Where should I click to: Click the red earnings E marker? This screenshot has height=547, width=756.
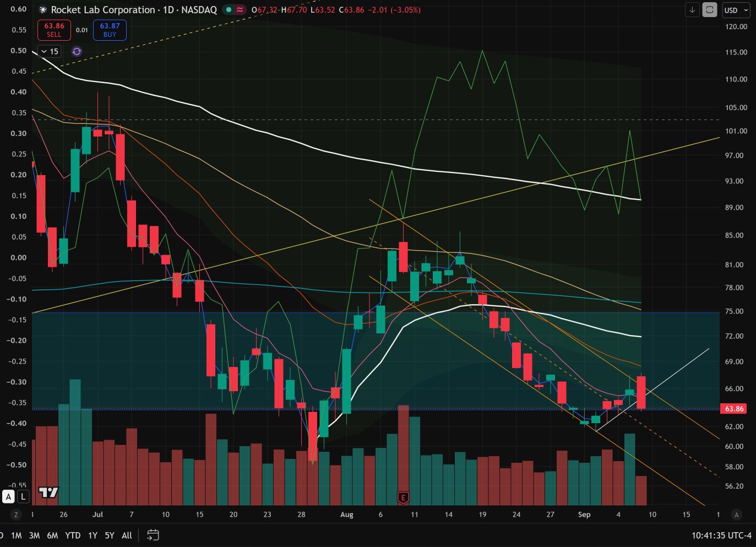click(x=403, y=498)
